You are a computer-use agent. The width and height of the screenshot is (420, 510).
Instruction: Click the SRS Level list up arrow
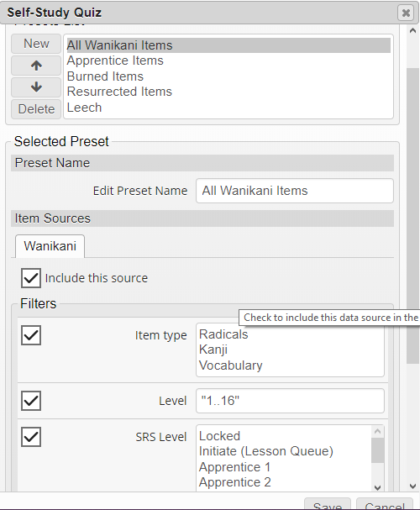(377, 431)
